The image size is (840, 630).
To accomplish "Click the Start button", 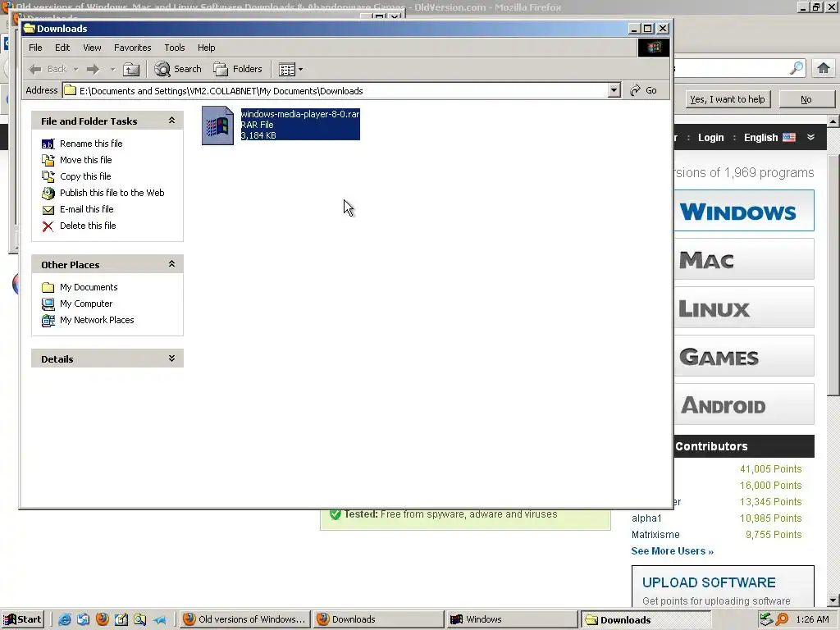I will click(22, 619).
